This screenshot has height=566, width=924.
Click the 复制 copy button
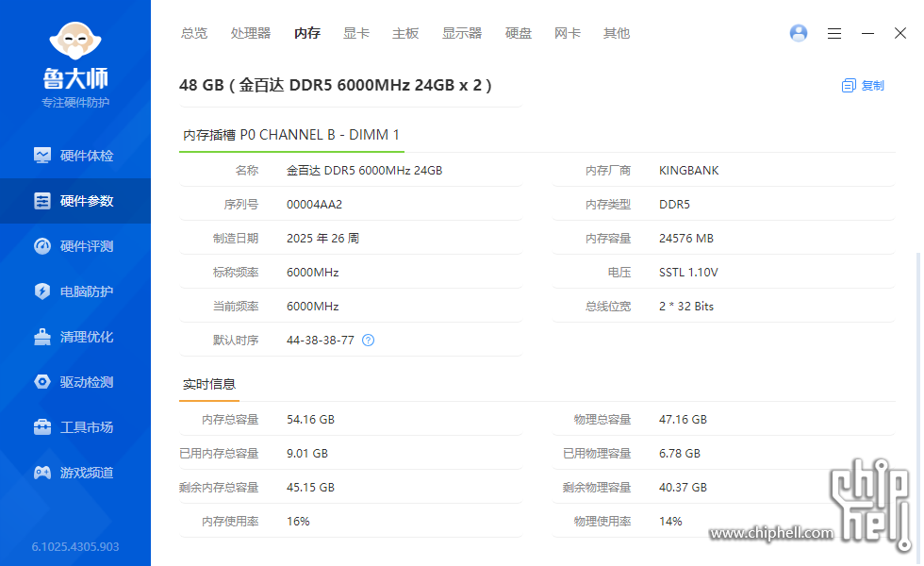pyautogui.click(x=871, y=85)
